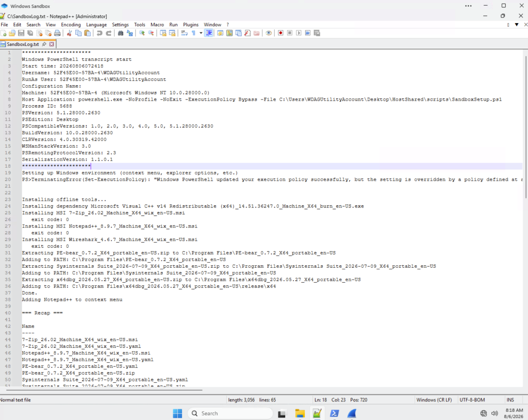Open the Encoding menu
528x420 pixels.
(x=71, y=25)
